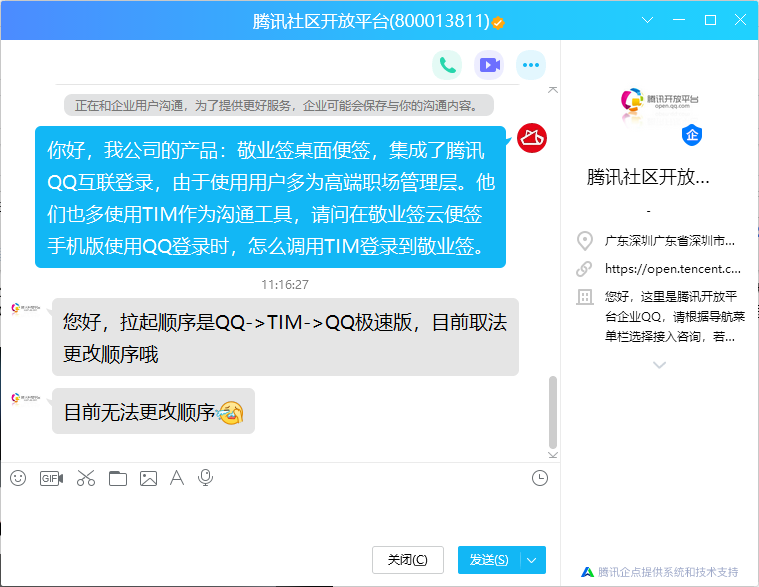The width and height of the screenshot is (759, 587).
Task: Open the more options ellipsis button
Action: coord(531,65)
